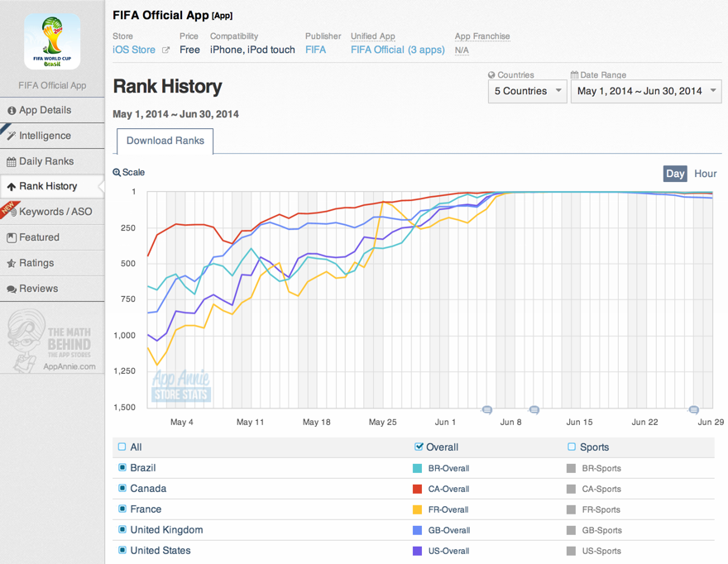Click the BR-Sports gray swatch

(571, 468)
